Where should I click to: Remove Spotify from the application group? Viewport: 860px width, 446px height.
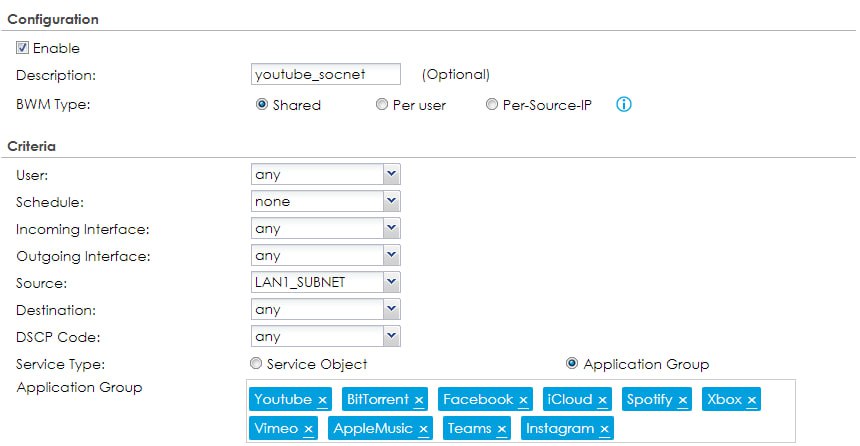(682, 400)
